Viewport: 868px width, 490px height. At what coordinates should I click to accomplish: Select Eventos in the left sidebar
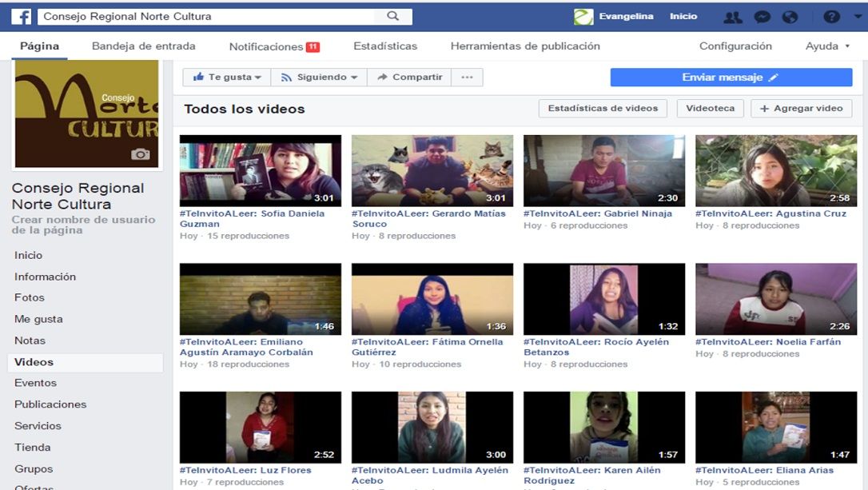click(35, 383)
